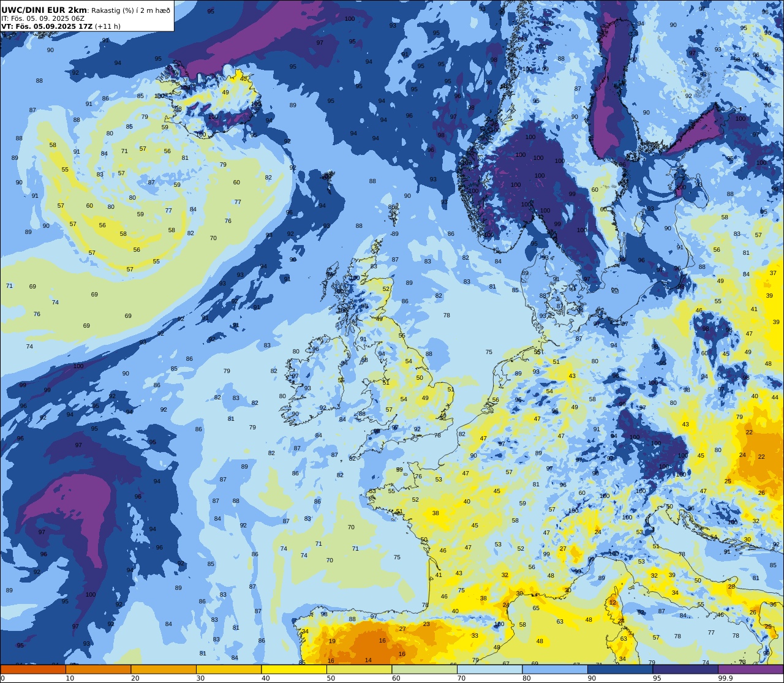Click the legend tick label '10'

[x=70, y=678]
